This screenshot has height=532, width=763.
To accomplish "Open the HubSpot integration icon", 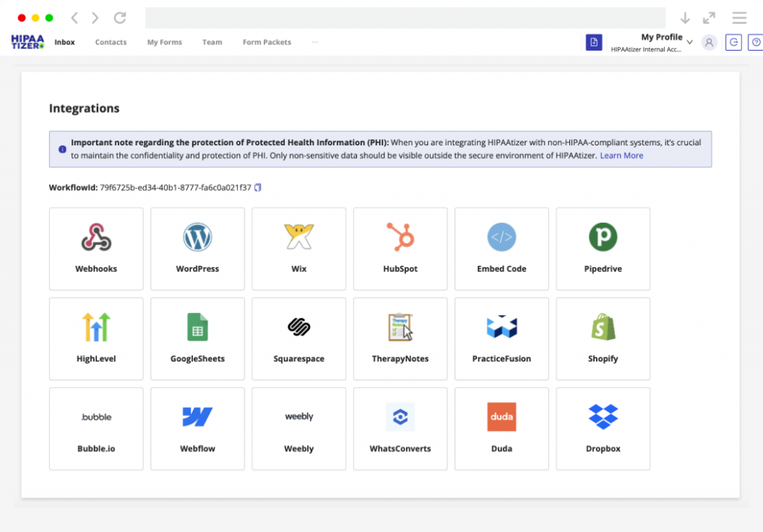I will click(x=400, y=236).
